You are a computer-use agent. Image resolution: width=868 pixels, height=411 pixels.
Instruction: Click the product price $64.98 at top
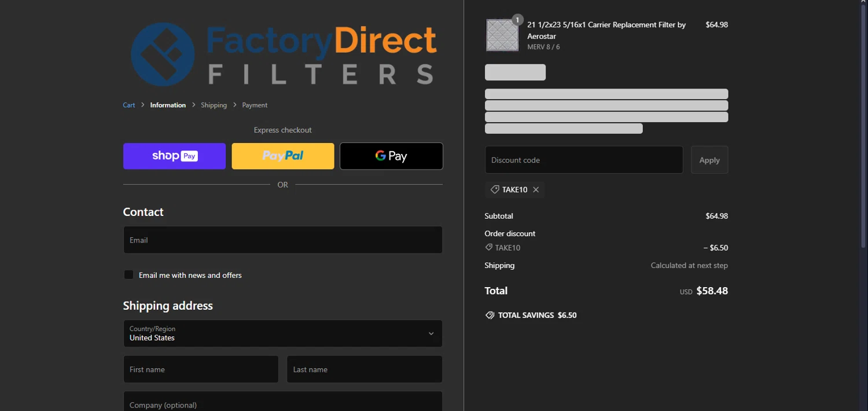716,25
